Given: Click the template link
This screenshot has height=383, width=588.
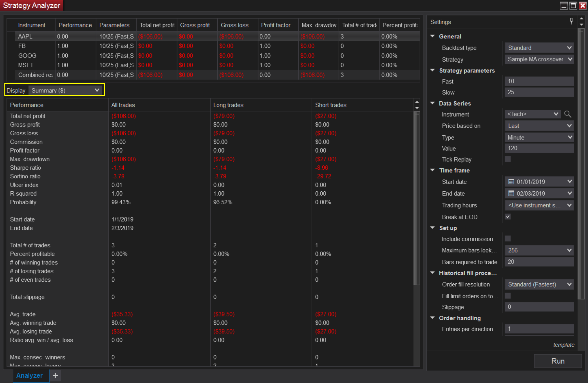Looking at the screenshot, I should click(564, 345).
